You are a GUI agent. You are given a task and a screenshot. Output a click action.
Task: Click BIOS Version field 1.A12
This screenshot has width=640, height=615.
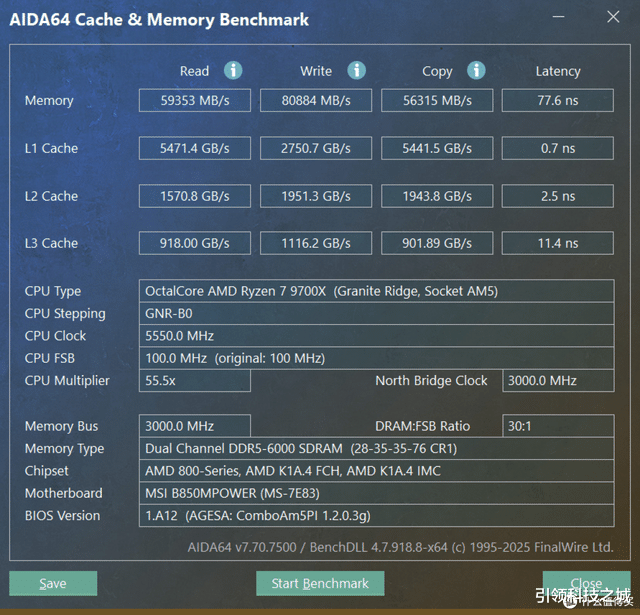(x=376, y=516)
